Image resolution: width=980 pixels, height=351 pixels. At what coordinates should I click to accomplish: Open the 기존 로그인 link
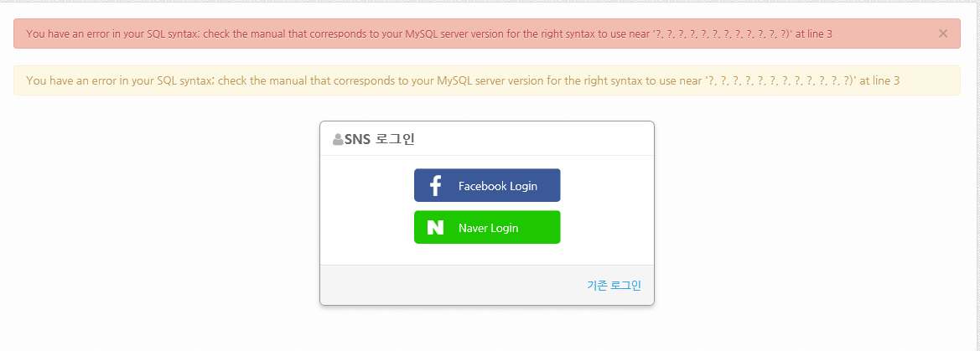tap(614, 286)
